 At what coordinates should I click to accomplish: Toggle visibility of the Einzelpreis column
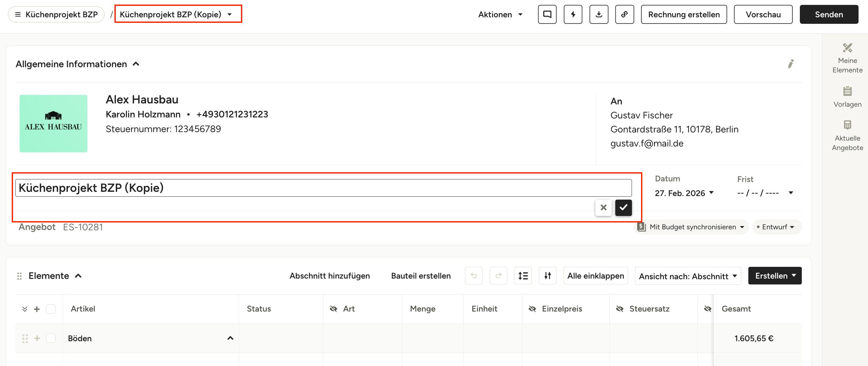coord(532,309)
